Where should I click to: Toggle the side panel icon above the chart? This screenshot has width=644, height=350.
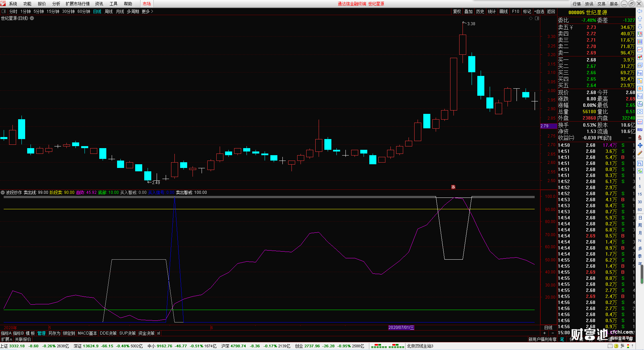[537, 18]
